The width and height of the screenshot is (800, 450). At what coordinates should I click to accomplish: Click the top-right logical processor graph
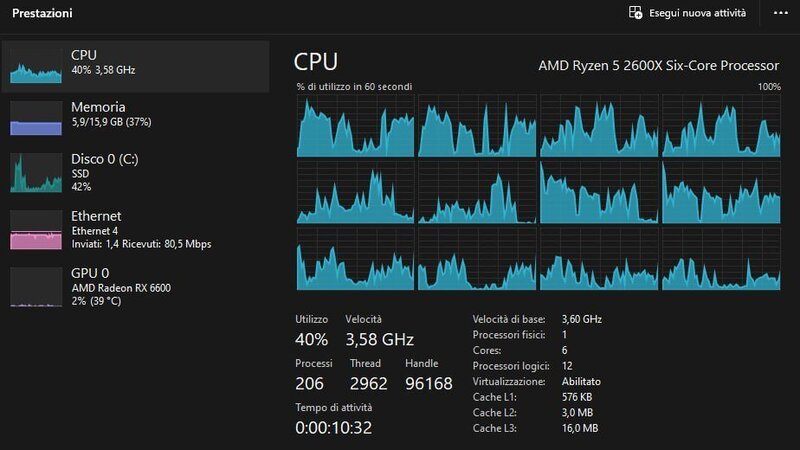721,125
